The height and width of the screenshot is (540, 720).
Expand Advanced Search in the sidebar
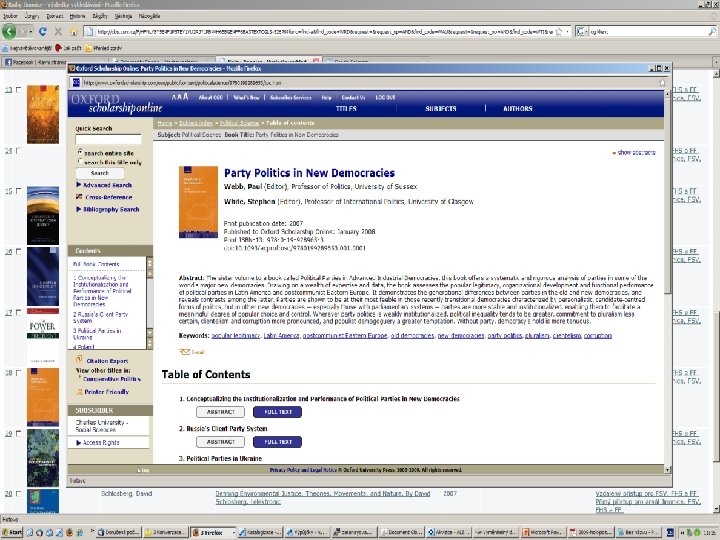pos(104,185)
